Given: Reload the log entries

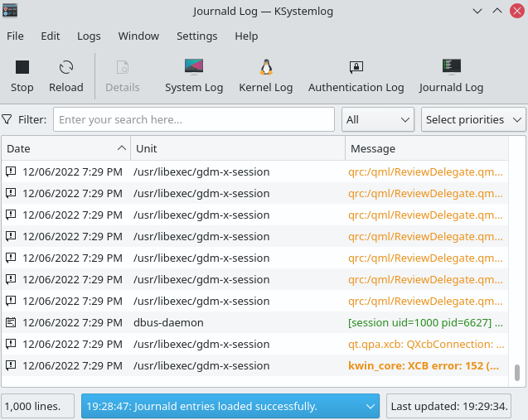Looking at the screenshot, I should [x=66, y=76].
